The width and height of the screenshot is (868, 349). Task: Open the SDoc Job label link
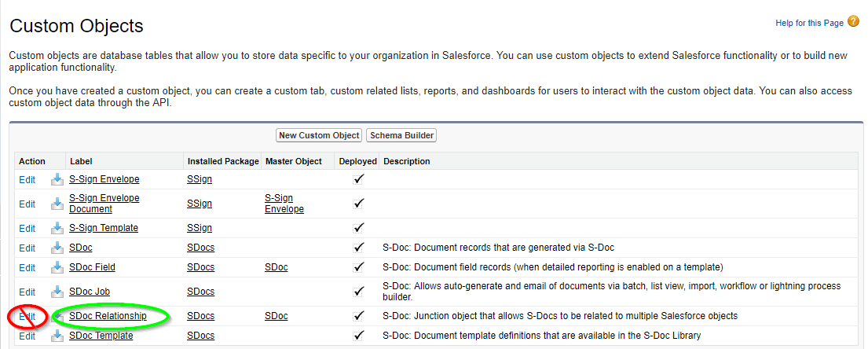(x=90, y=291)
